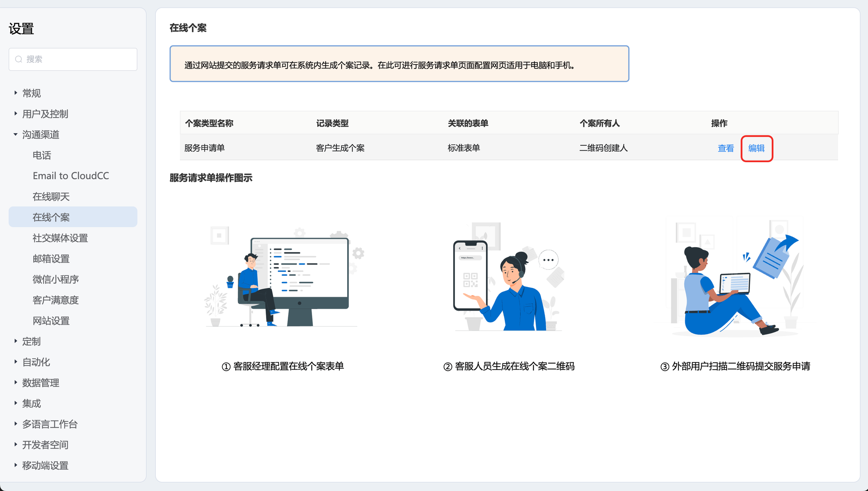The width and height of the screenshot is (868, 491).
Task: Expand the 数据管理 section
Action: pos(40,383)
